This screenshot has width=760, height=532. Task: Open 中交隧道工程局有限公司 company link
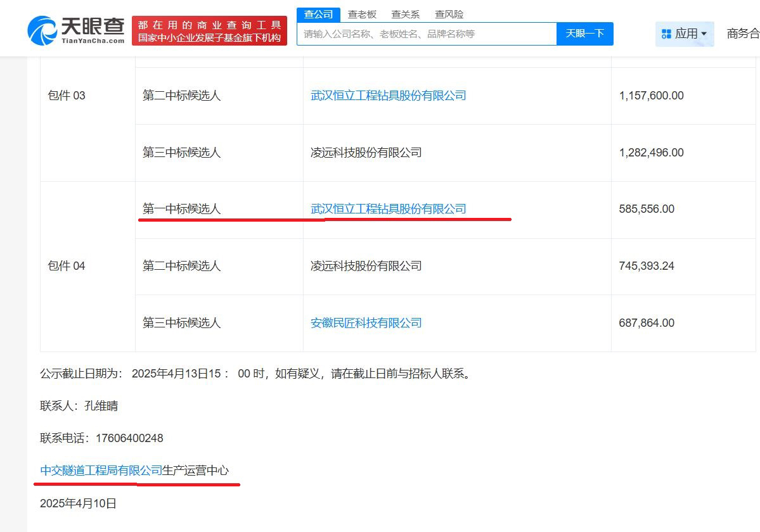pyautogui.click(x=101, y=471)
